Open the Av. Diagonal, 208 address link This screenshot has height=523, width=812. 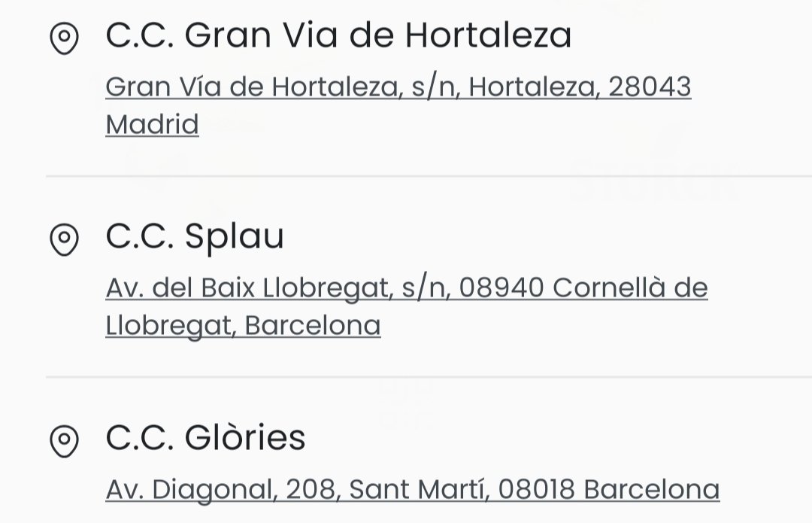[413, 489]
